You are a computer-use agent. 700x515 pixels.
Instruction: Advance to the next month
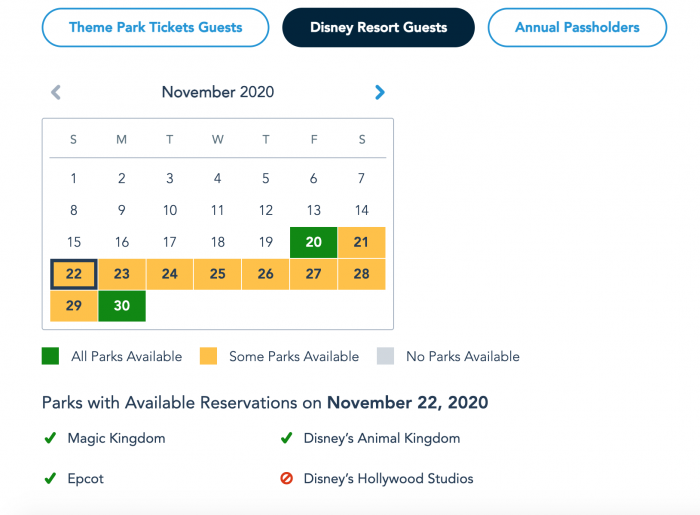pos(379,92)
